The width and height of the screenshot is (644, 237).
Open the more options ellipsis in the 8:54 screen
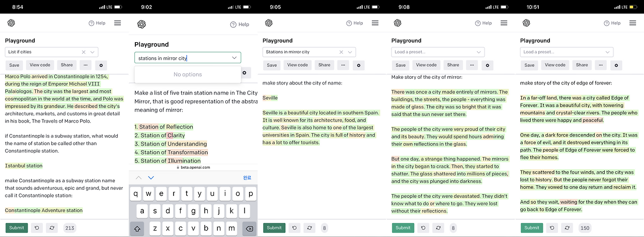click(x=85, y=65)
